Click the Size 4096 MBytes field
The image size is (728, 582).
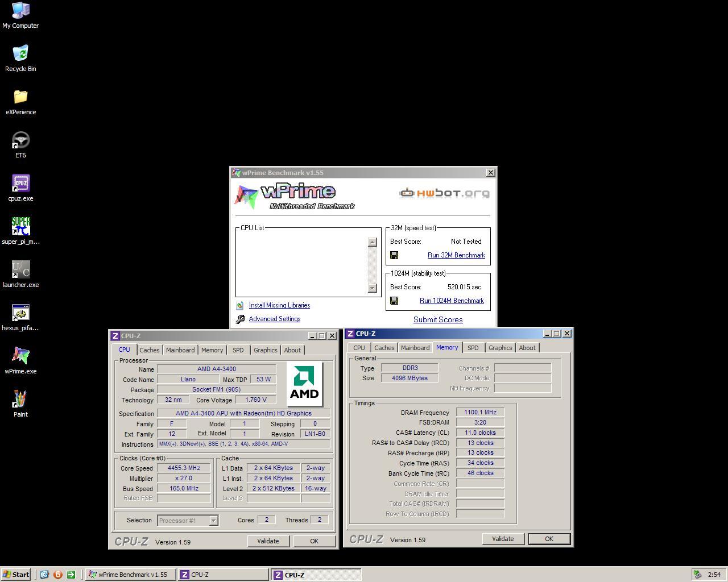coord(409,379)
